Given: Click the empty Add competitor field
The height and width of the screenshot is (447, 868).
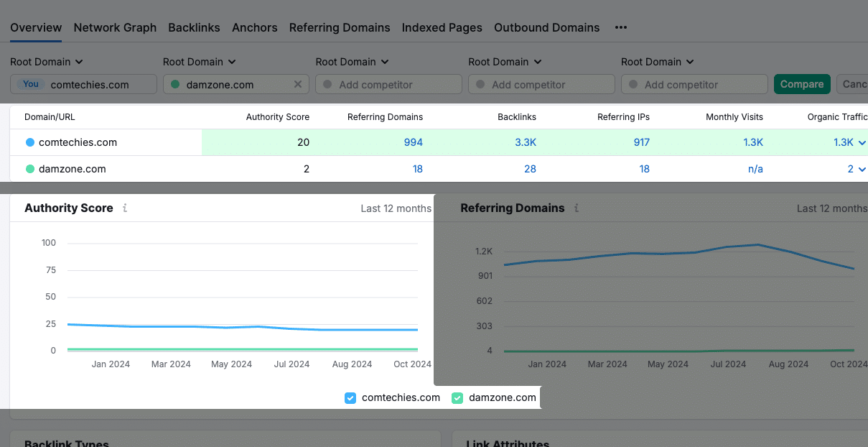Looking at the screenshot, I should (388, 84).
